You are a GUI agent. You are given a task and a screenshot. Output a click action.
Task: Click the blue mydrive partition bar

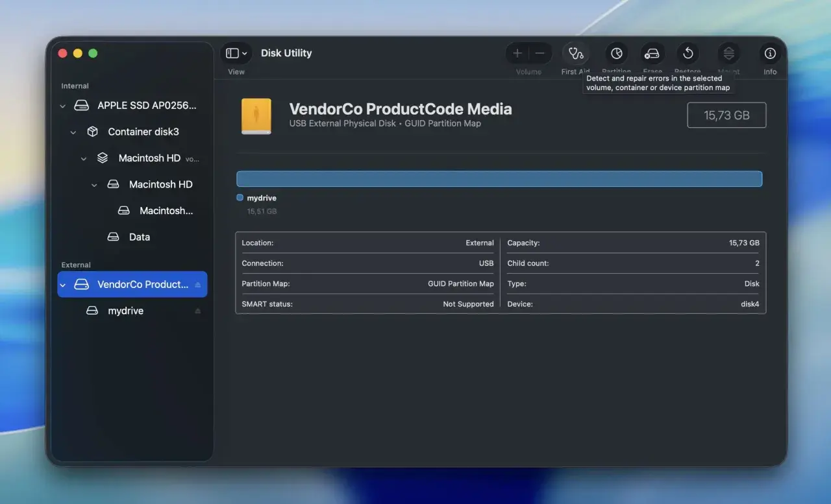[499, 179]
